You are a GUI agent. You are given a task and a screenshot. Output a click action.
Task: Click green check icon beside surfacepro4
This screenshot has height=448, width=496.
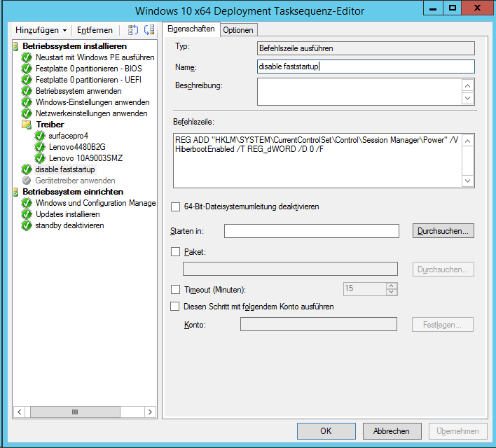click(x=39, y=136)
